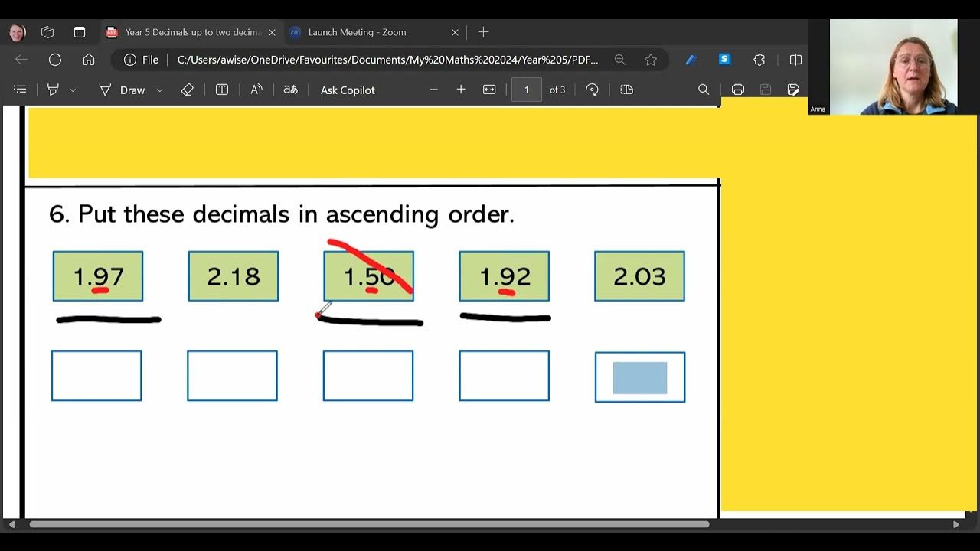The image size is (980, 551).
Task: Click the Fit to width icon
Action: tap(489, 90)
